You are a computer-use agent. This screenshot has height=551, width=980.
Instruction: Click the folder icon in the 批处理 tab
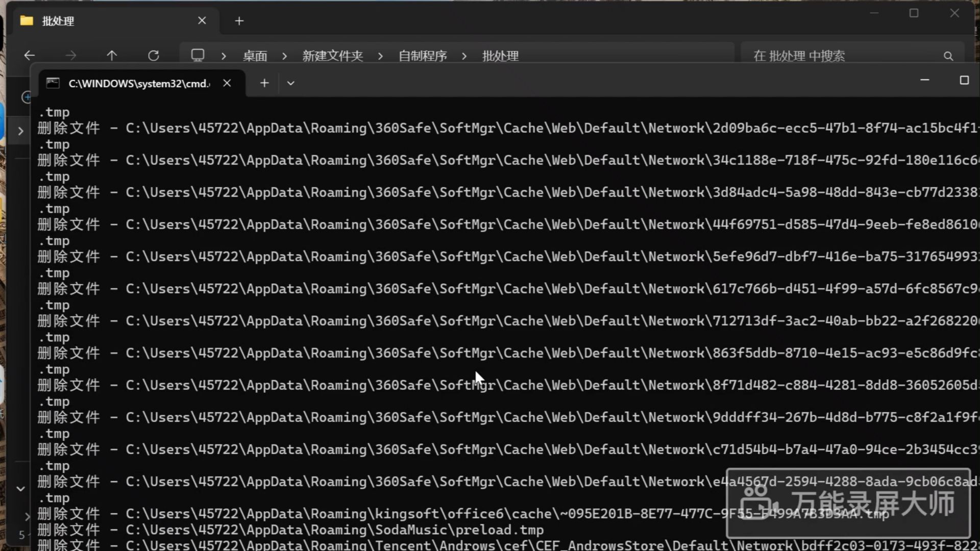point(27,20)
